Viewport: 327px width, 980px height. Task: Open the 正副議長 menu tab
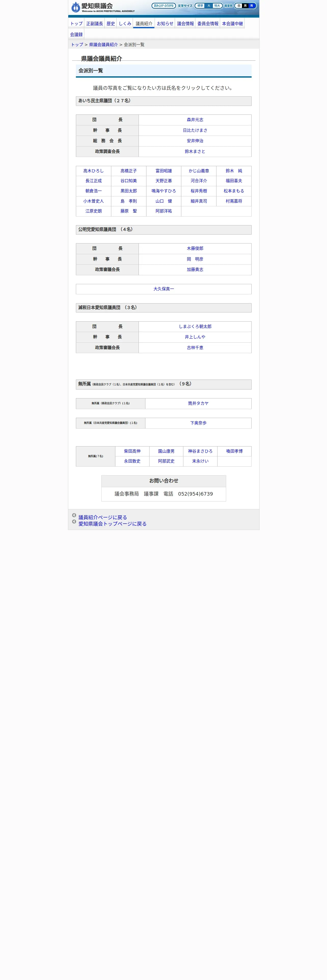point(94,24)
